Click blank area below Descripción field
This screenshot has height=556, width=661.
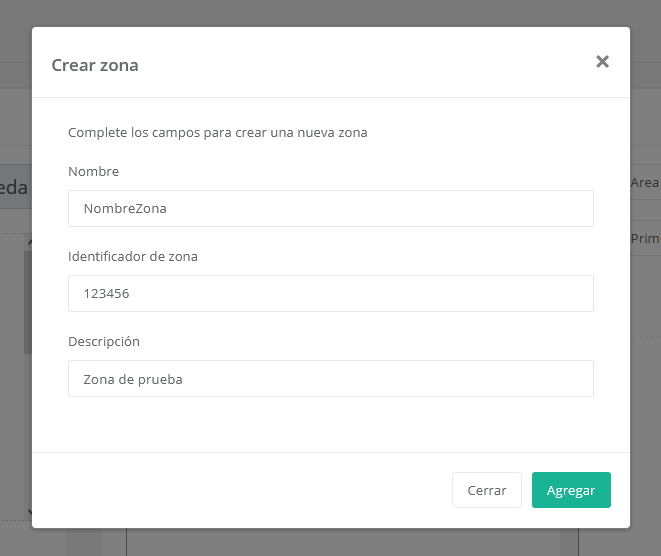330,424
